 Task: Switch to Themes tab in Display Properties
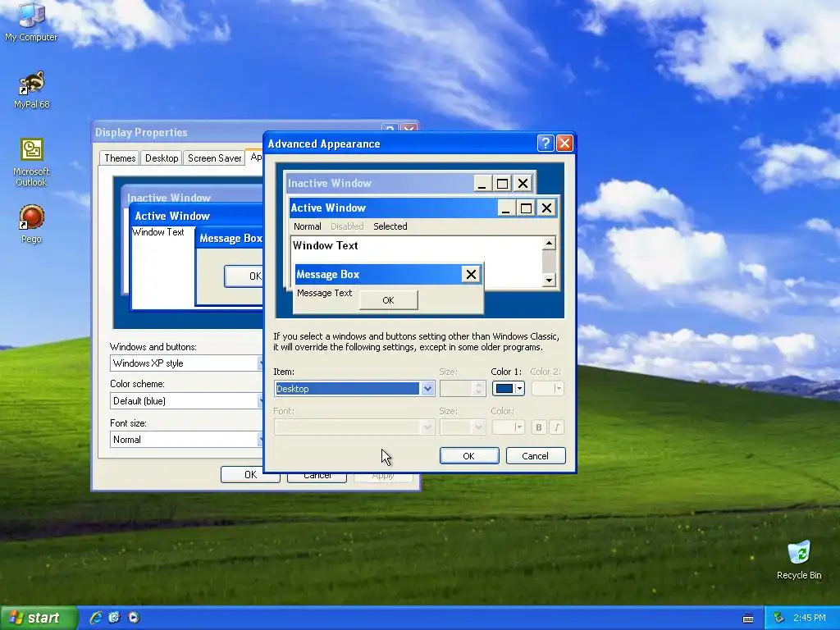120,158
